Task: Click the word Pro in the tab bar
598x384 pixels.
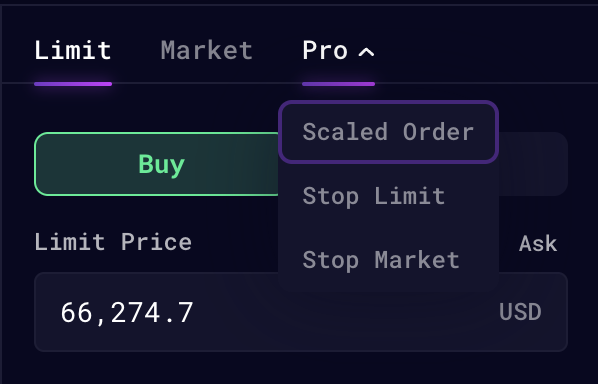Action: [x=325, y=50]
